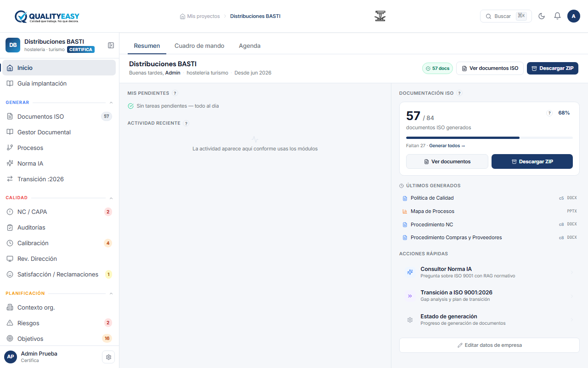Click the documents progress bar

point(489,138)
